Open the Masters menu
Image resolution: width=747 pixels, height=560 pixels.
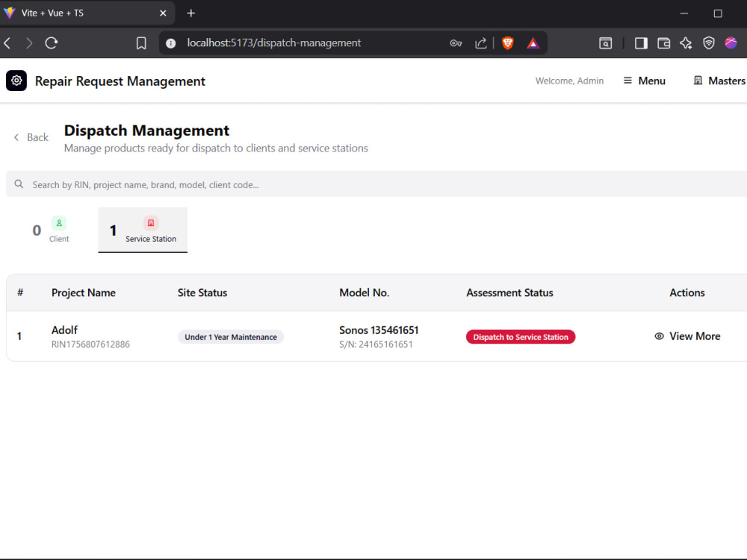[719, 81]
